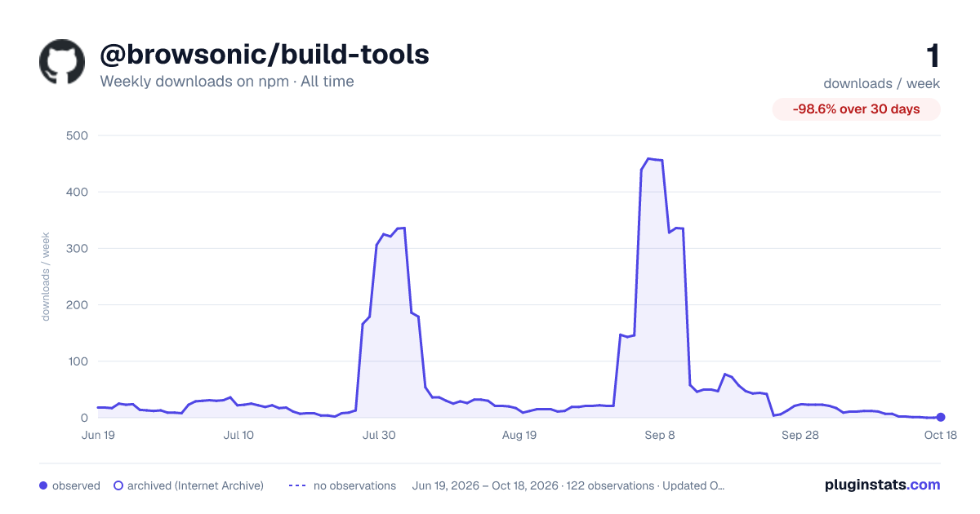
Task: Click the 'Aug 19' x-axis label
Action: 519,435
